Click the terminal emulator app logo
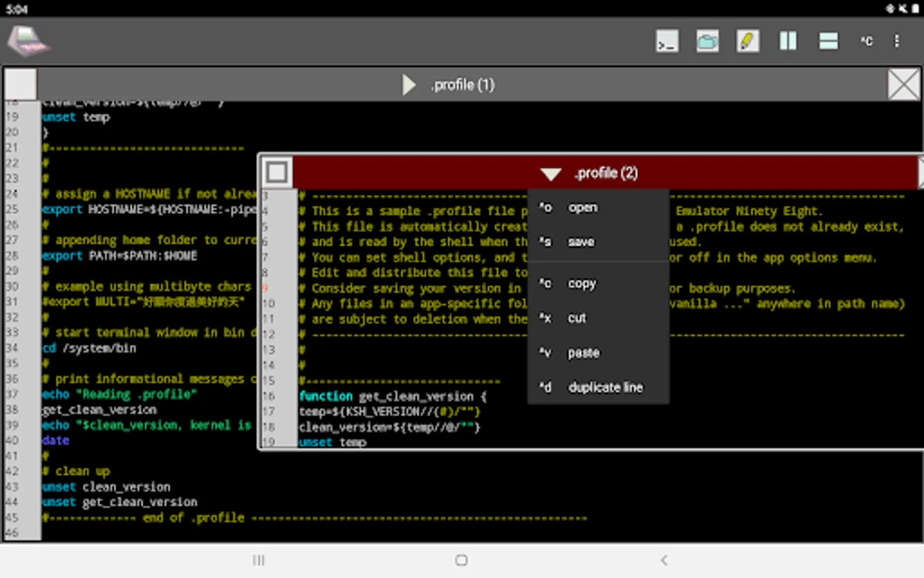 (28, 42)
